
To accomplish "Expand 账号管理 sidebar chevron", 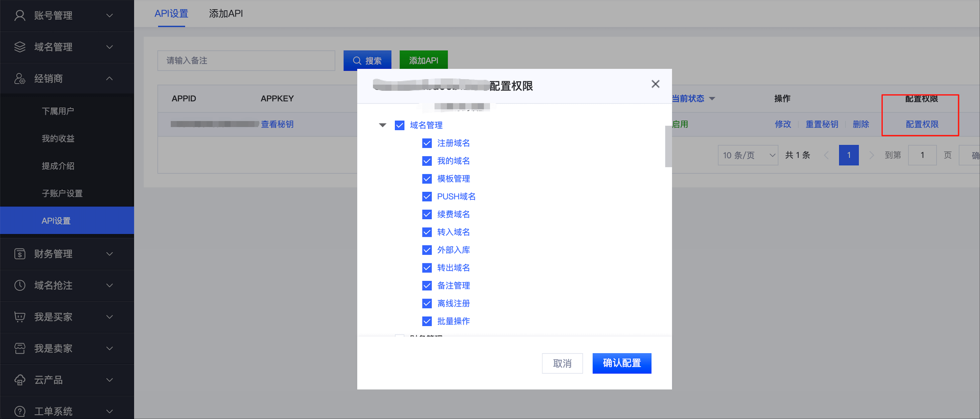I will [x=110, y=16].
